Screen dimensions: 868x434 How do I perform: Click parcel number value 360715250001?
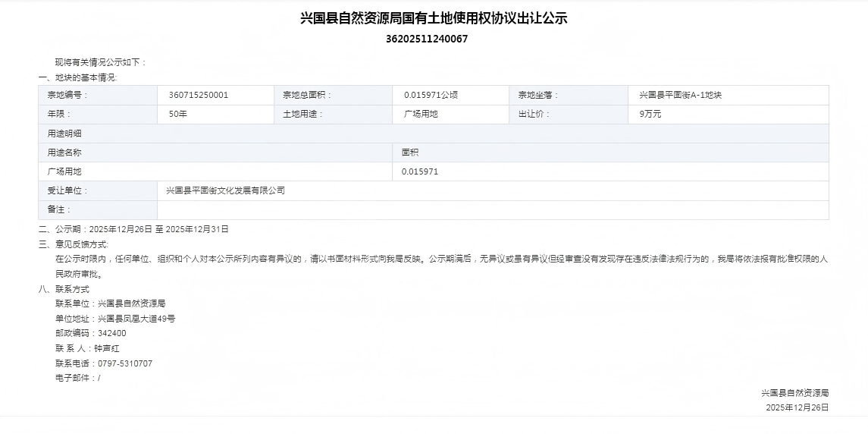[199, 96]
